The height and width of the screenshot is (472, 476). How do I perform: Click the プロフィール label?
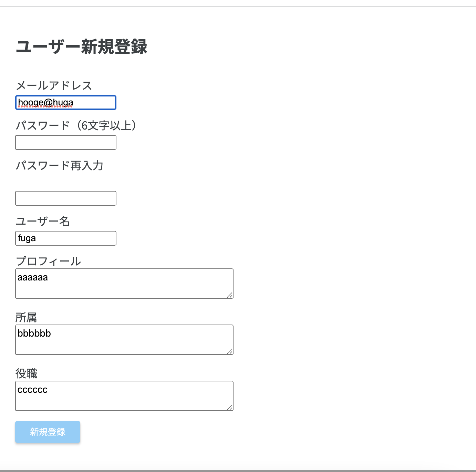click(x=49, y=261)
